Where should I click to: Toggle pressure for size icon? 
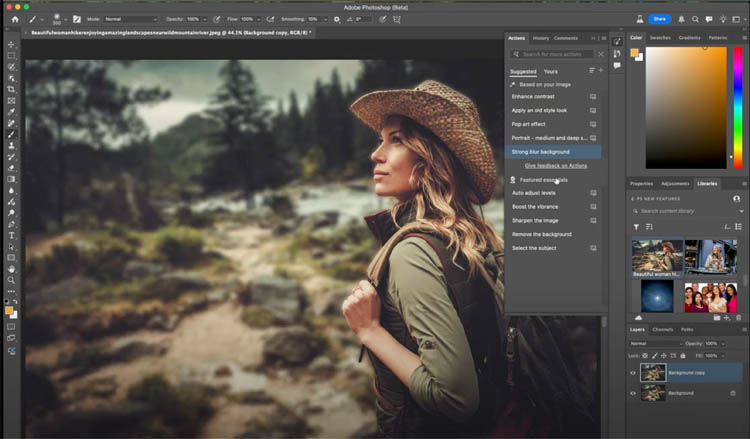click(x=383, y=19)
